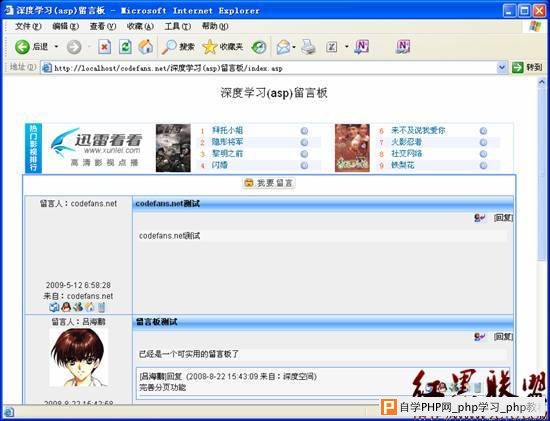Stop page loading with the red X icon
550x421 pixels.
point(105,47)
